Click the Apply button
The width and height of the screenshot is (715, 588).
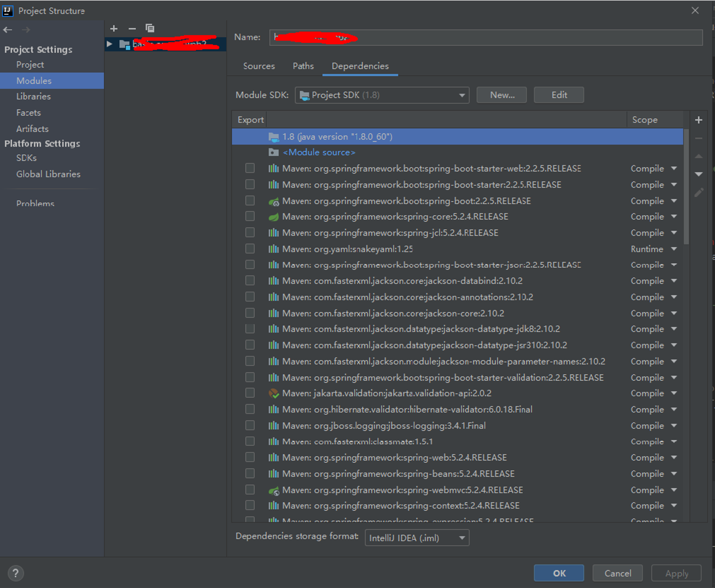tap(676, 573)
